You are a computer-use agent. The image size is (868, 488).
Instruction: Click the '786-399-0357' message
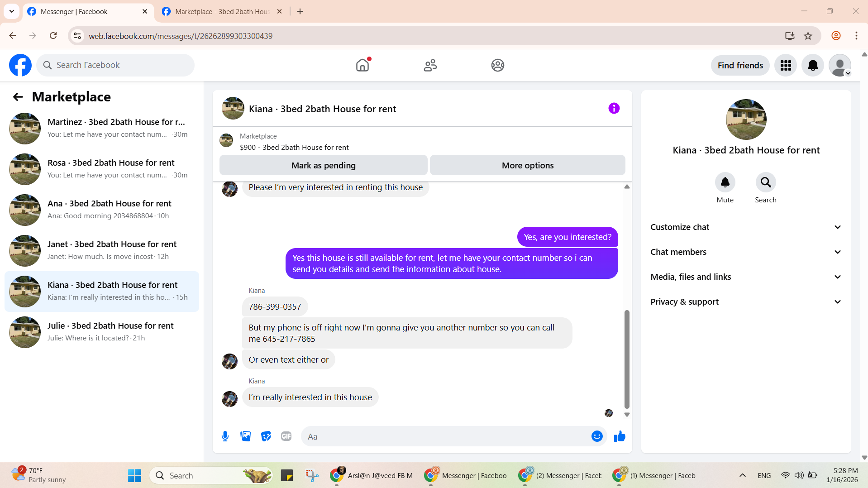pos(275,307)
